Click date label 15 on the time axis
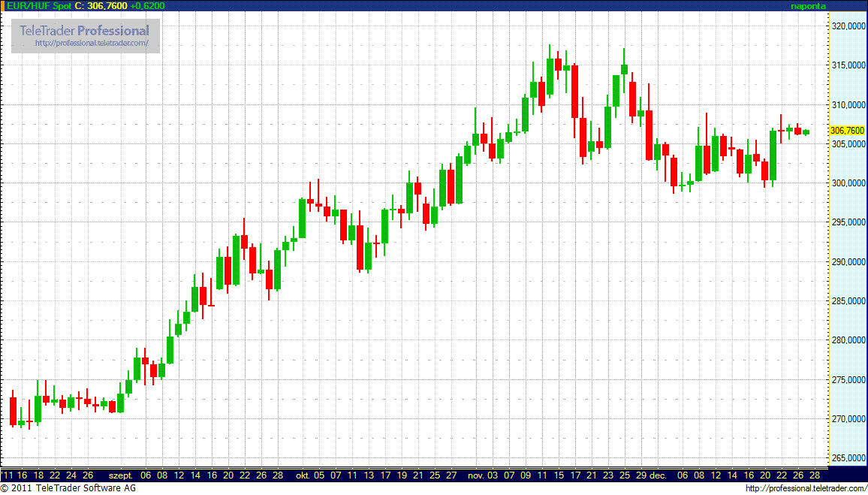The image size is (868, 495). pos(559,475)
